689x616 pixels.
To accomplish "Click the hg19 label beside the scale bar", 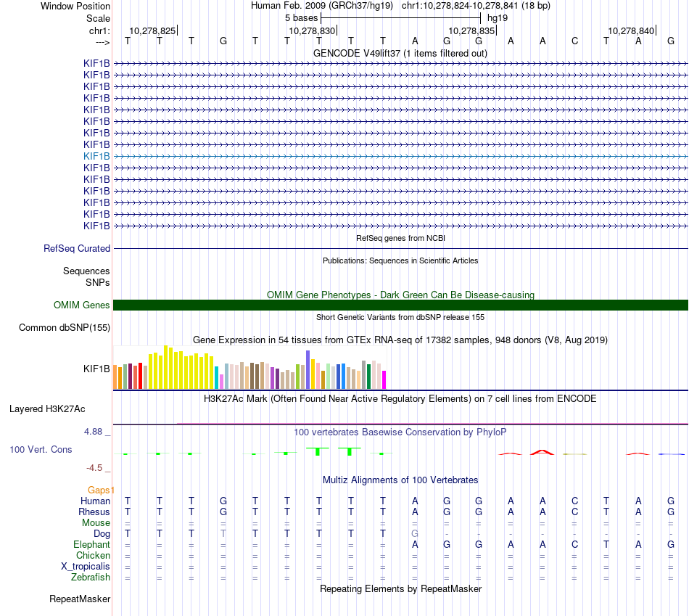I will (x=498, y=18).
